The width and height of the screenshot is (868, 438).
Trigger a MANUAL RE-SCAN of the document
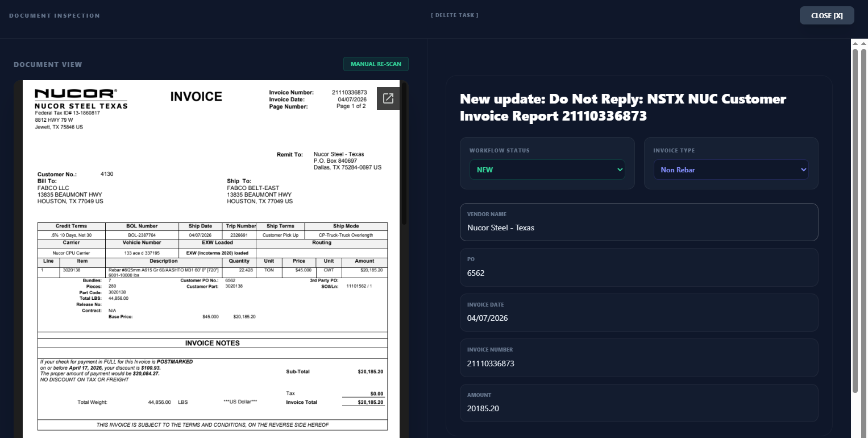tap(376, 64)
